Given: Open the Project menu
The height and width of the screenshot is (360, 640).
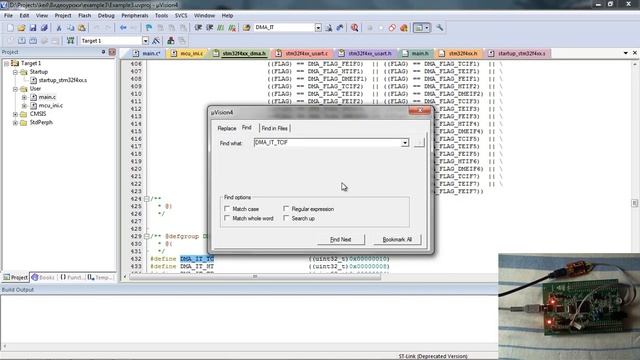Looking at the screenshot, I should tap(63, 16).
